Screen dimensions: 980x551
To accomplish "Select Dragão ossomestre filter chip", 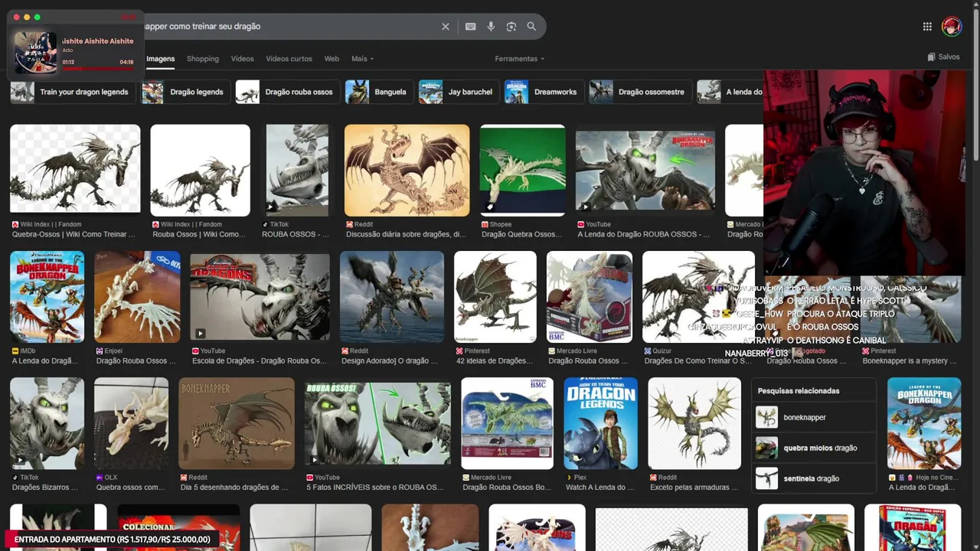I will [x=640, y=92].
